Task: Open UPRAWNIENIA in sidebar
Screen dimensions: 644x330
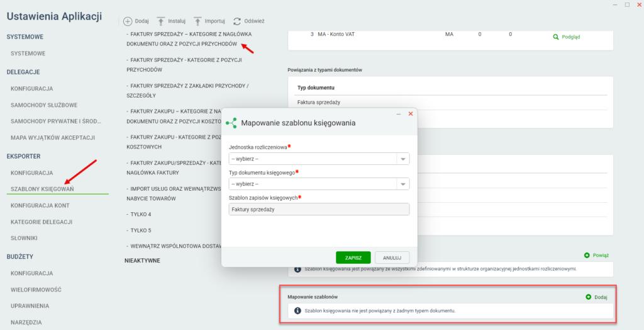Action: click(30, 305)
